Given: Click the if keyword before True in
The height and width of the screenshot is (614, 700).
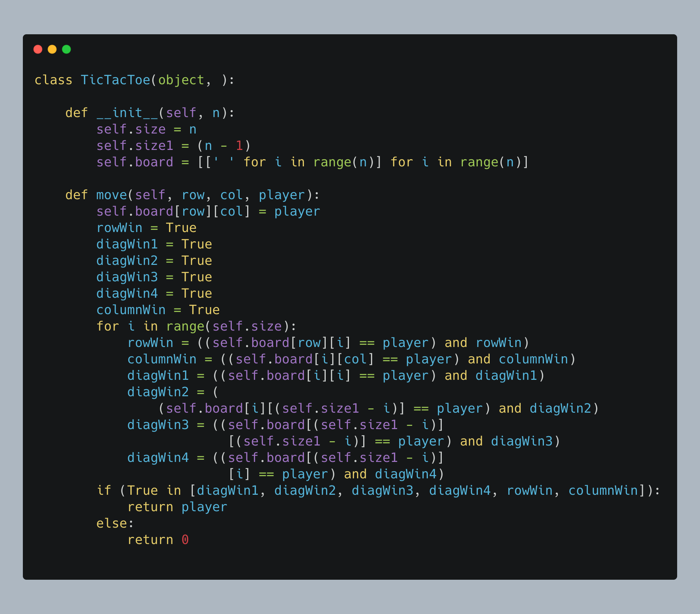Looking at the screenshot, I should [104, 490].
